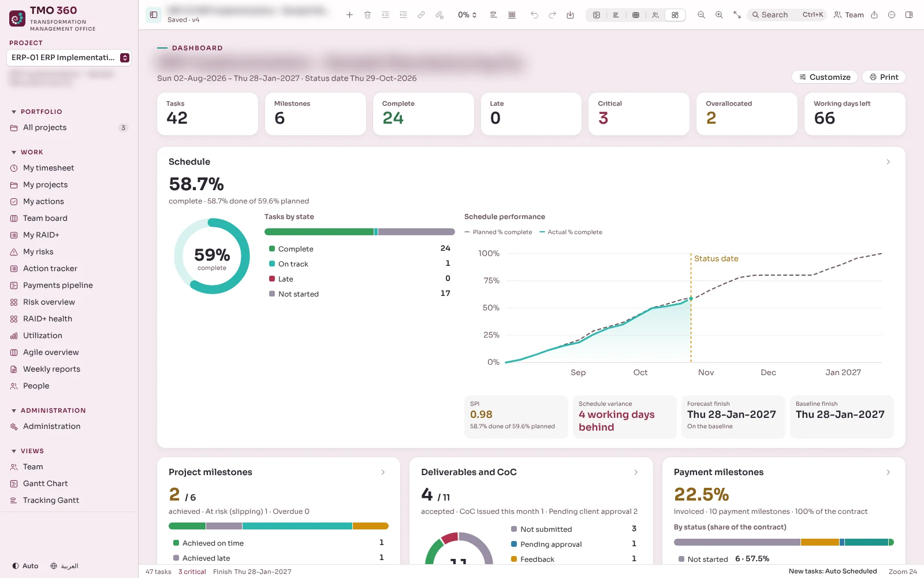Zoom out with the minus magnifier
924x578 pixels.
point(701,15)
